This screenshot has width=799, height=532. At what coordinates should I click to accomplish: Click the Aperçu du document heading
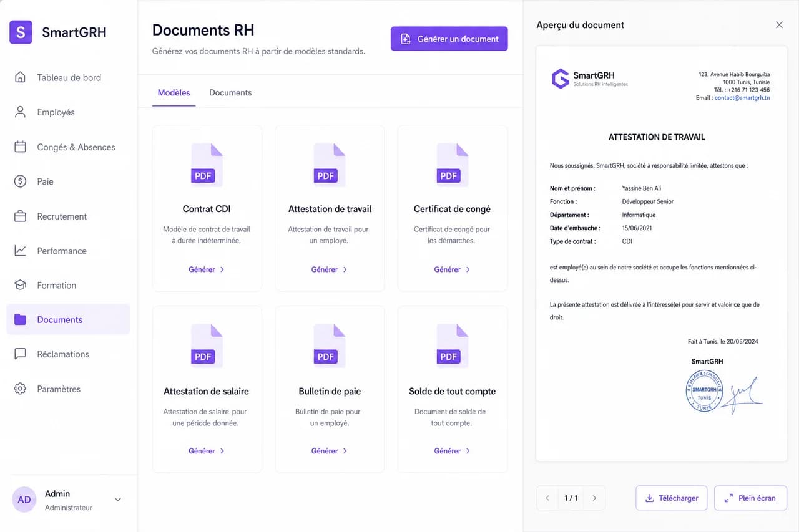581,25
